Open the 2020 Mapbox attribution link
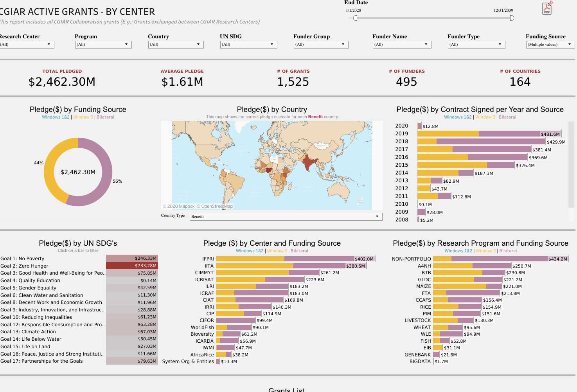Image resolution: width=577 pixels, height=392 pixels. (180, 206)
